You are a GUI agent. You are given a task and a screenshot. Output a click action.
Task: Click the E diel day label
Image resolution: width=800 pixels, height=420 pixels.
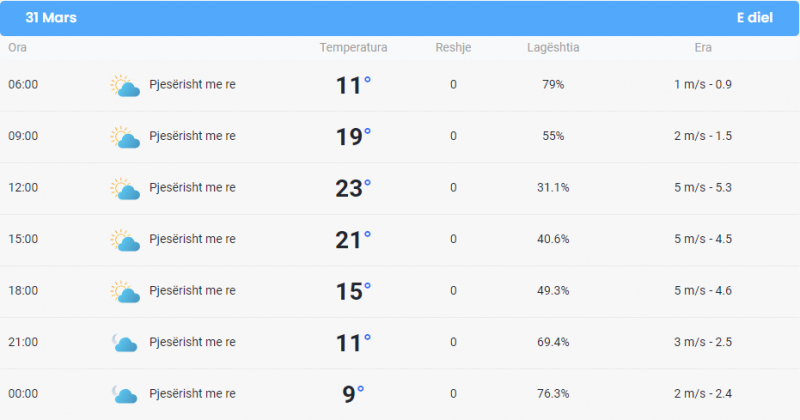(x=755, y=17)
